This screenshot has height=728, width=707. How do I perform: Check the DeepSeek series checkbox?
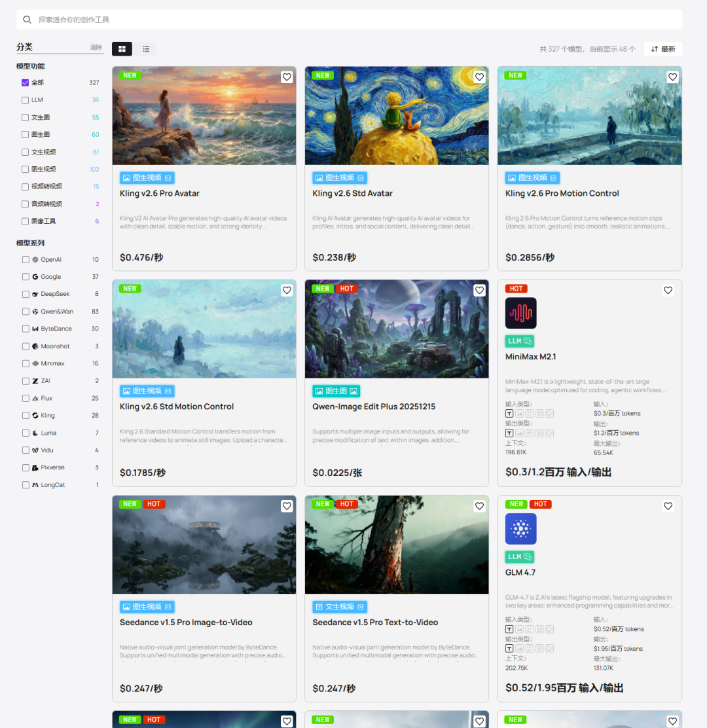click(26, 294)
